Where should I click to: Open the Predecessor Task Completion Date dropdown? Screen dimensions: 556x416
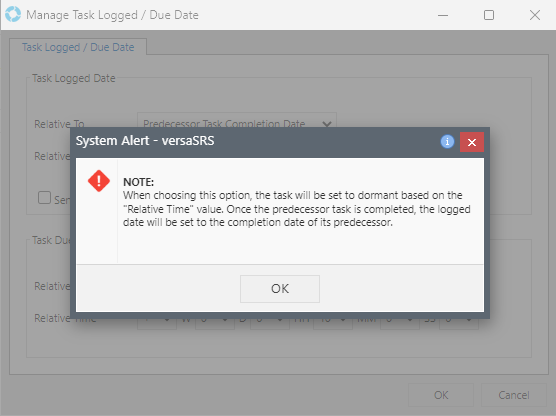coord(237,121)
